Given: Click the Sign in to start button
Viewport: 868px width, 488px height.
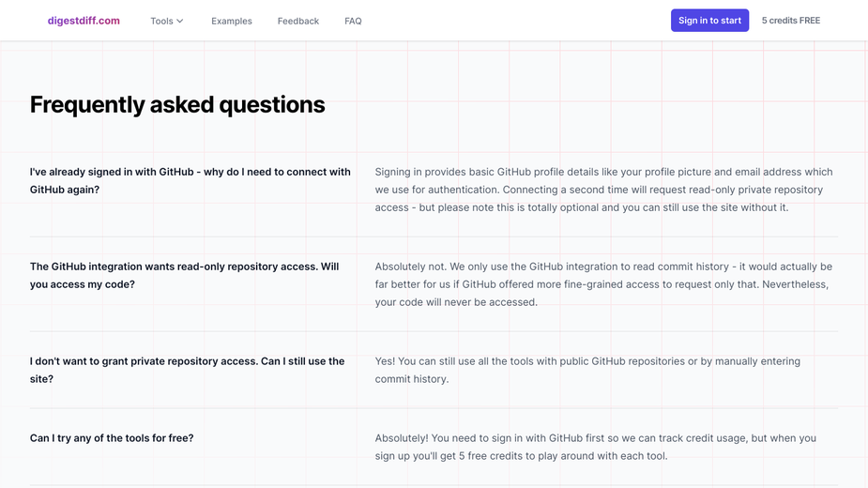Looking at the screenshot, I should (x=709, y=21).
